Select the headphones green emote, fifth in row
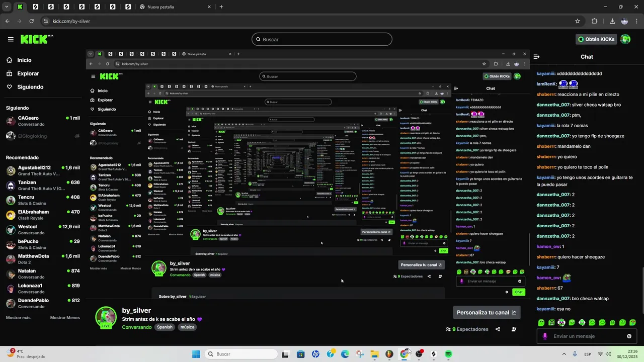The width and height of the screenshot is (644, 362). click(x=582, y=322)
